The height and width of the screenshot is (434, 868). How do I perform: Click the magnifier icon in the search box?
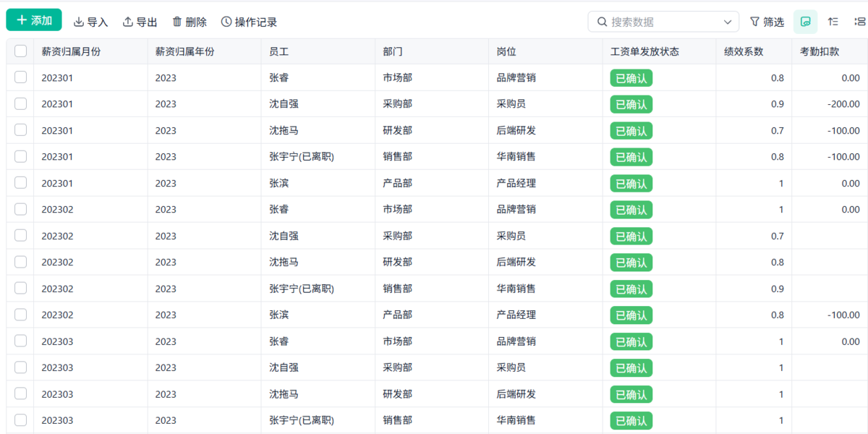click(x=602, y=22)
